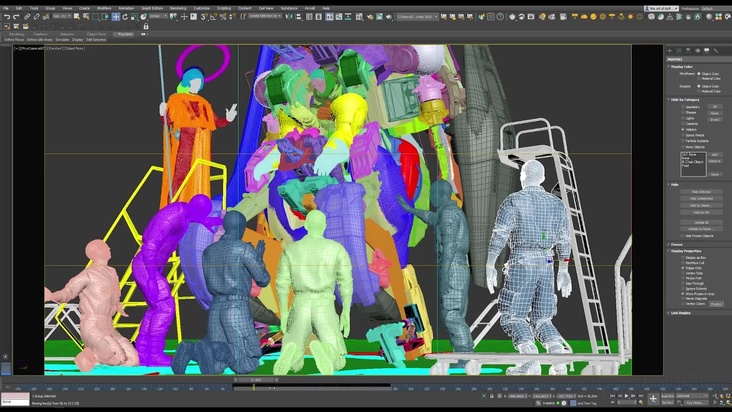Viewport: 732px width, 412px height.
Task: Collapse the Display Properties rollout
Action: [685, 251]
